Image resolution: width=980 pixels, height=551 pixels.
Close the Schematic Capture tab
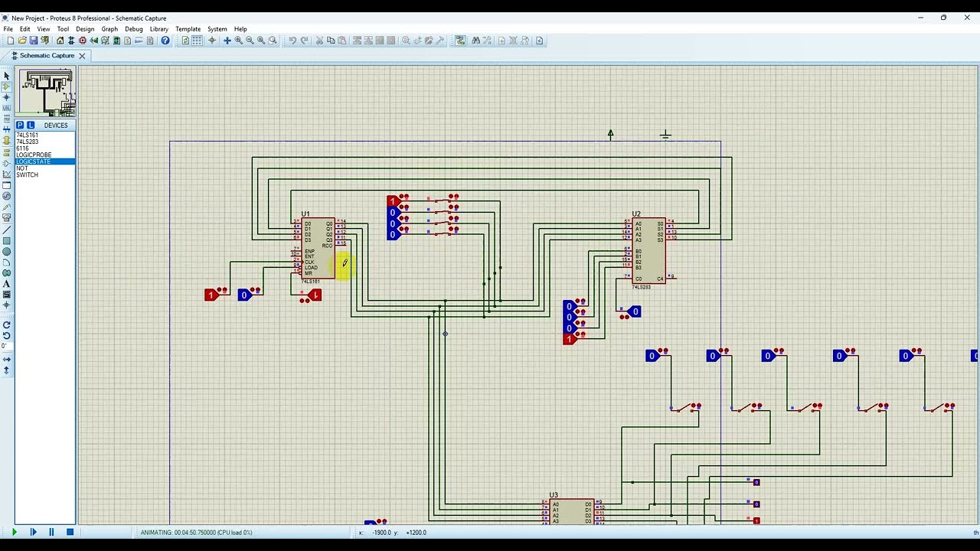pyautogui.click(x=82, y=56)
